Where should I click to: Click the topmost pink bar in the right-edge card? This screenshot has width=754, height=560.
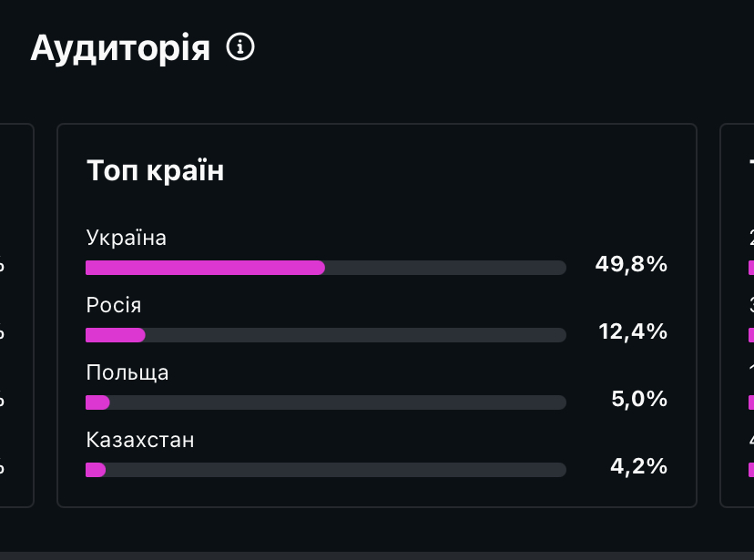point(750,268)
